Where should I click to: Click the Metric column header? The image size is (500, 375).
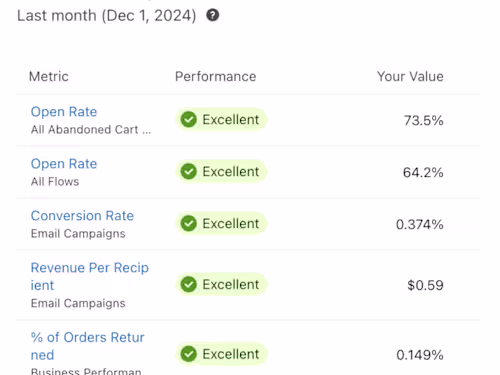[x=49, y=76]
